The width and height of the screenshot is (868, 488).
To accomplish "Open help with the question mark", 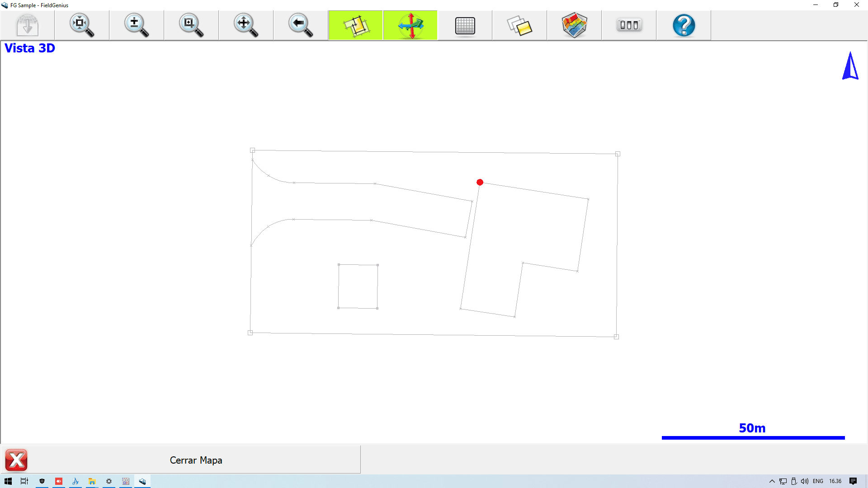I will (684, 25).
